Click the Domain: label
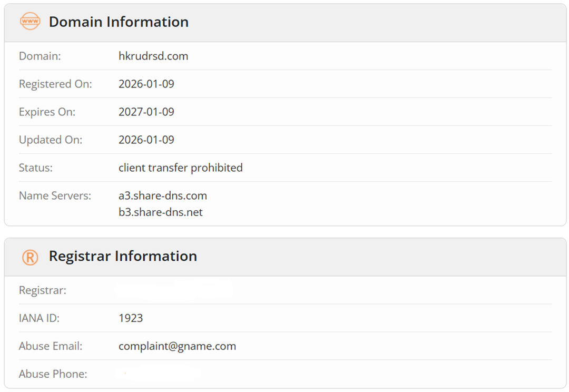Screen dimensions: 569x392 click(x=40, y=56)
